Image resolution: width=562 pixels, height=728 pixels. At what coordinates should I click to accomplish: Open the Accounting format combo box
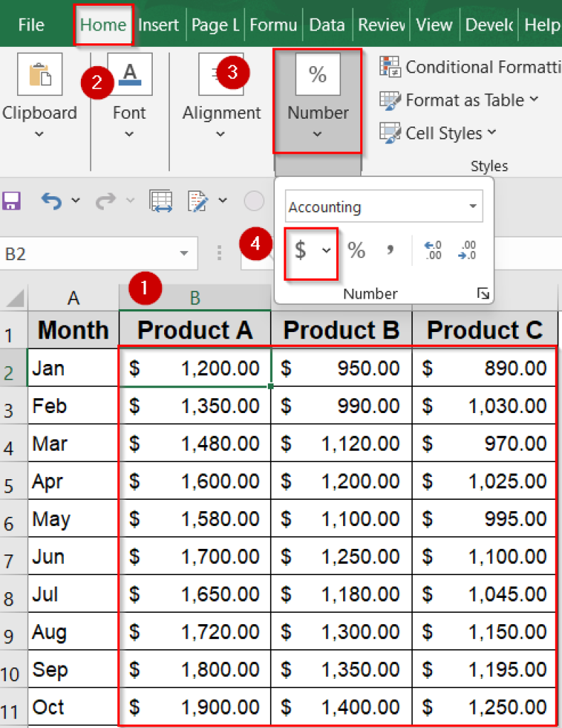click(x=384, y=206)
